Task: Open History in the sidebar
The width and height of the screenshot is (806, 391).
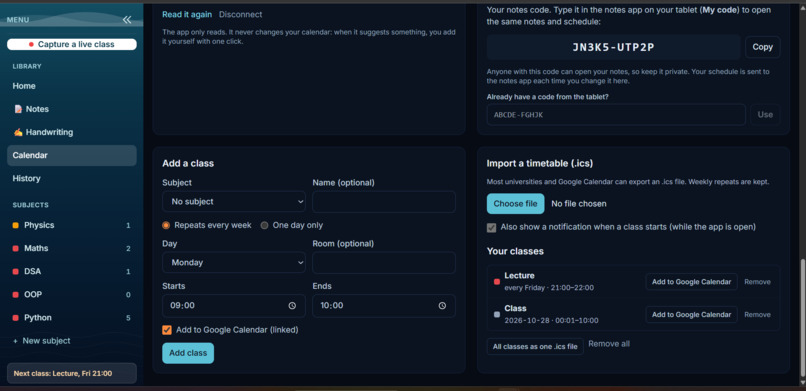Action: [72, 178]
